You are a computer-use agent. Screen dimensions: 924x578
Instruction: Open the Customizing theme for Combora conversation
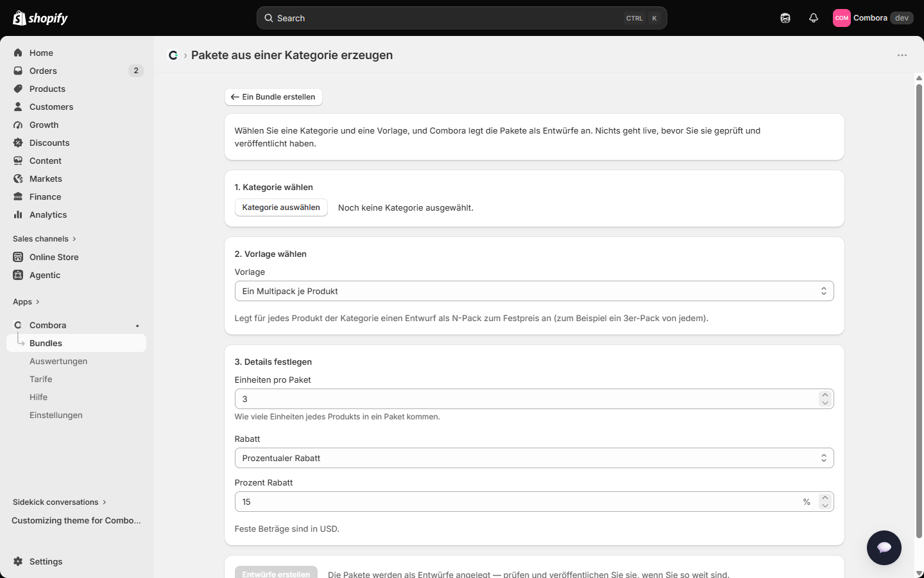[x=76, y=520]
